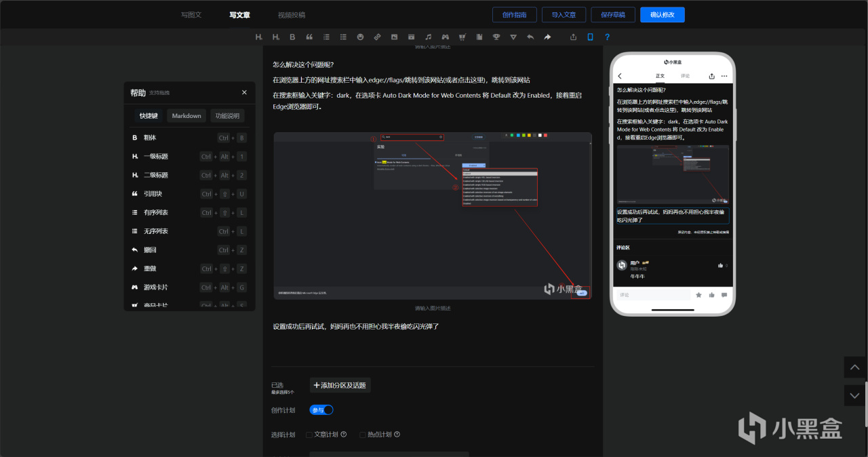Click the page vertical scrollbar thumb

point(866,403)
